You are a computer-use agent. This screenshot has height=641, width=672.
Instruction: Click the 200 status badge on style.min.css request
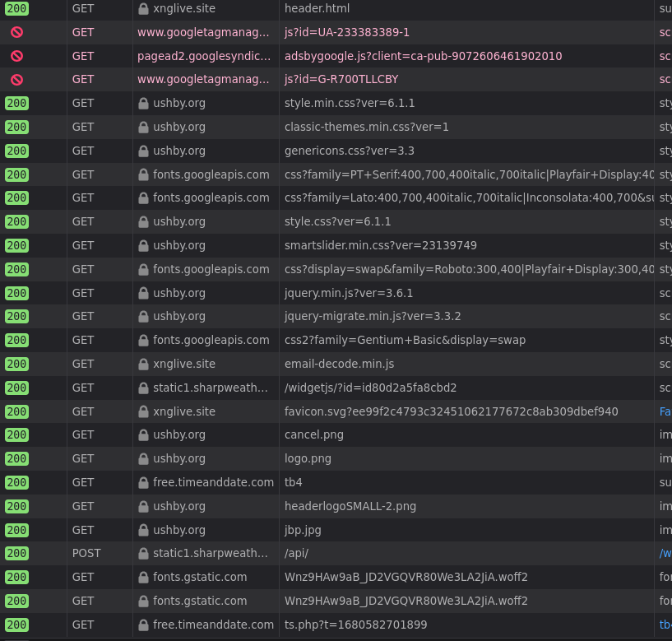[15, 103]
